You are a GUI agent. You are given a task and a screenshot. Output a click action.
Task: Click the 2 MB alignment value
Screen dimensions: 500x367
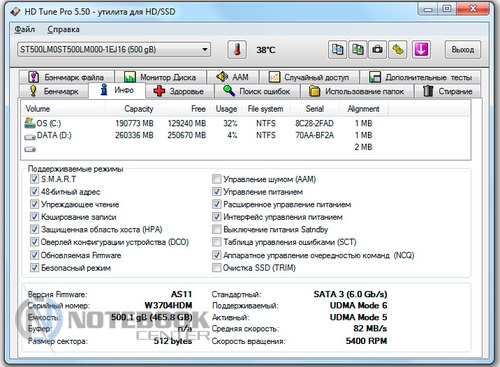363,147
